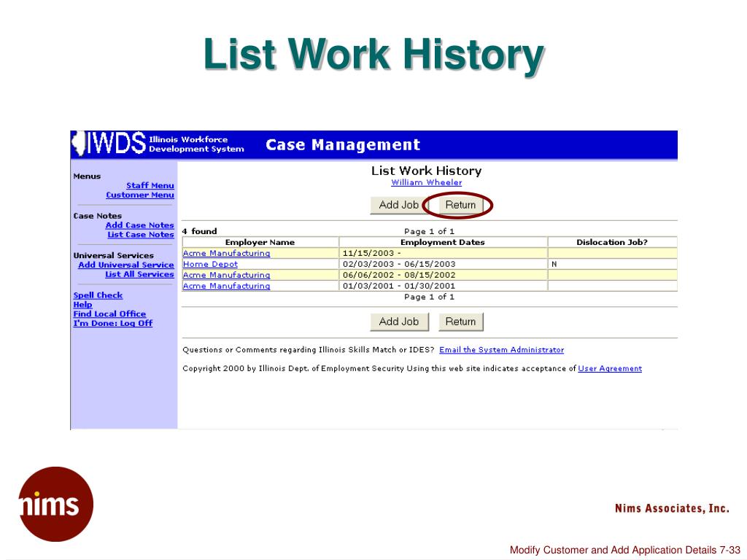This screenshot has width=747, height=560.
Task: Click the top Add Job button
Action: tap(399, 205)
